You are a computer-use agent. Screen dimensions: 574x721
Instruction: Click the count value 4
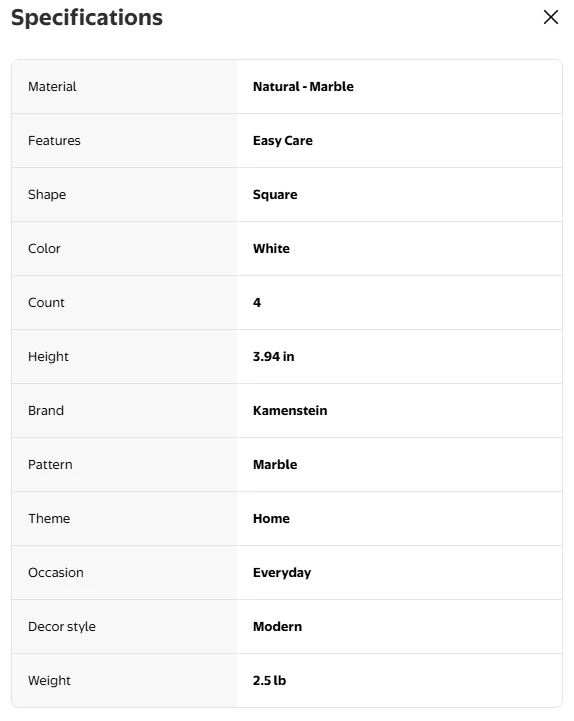257,303
